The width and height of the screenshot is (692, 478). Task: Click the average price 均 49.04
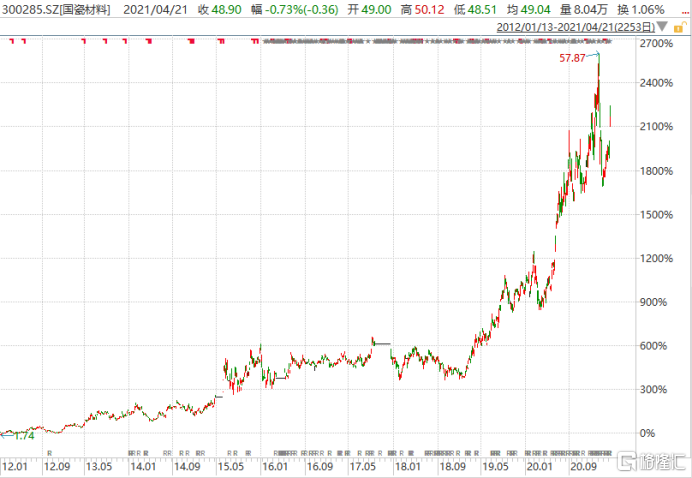pos(529,10)
